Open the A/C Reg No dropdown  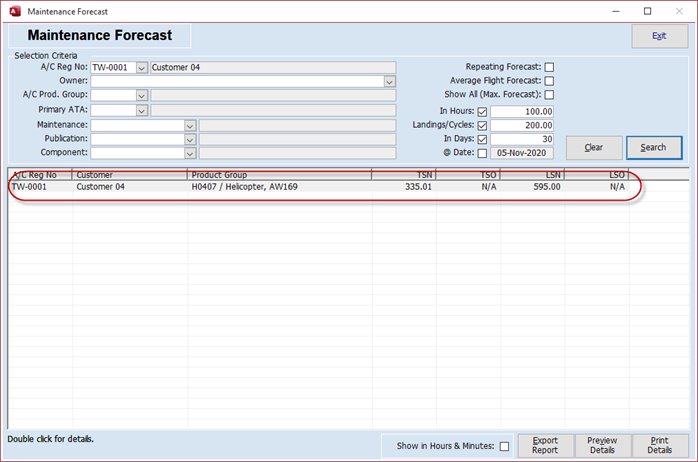click(x=141, y=68)
